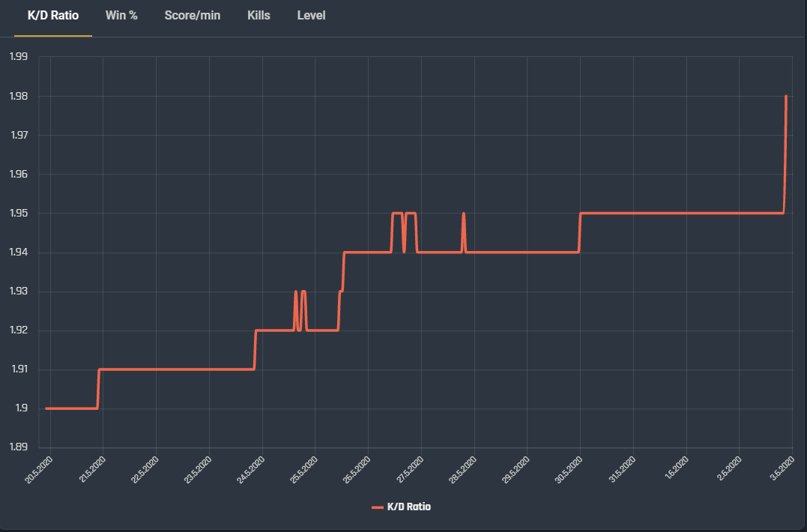
Task: Click the 28.5.2020 date label
Action: click(x=463, y=470)
